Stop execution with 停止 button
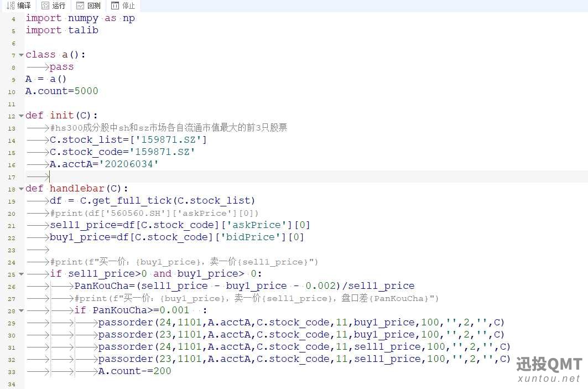This screenshot has height=389, width=588. click(123, 6)
